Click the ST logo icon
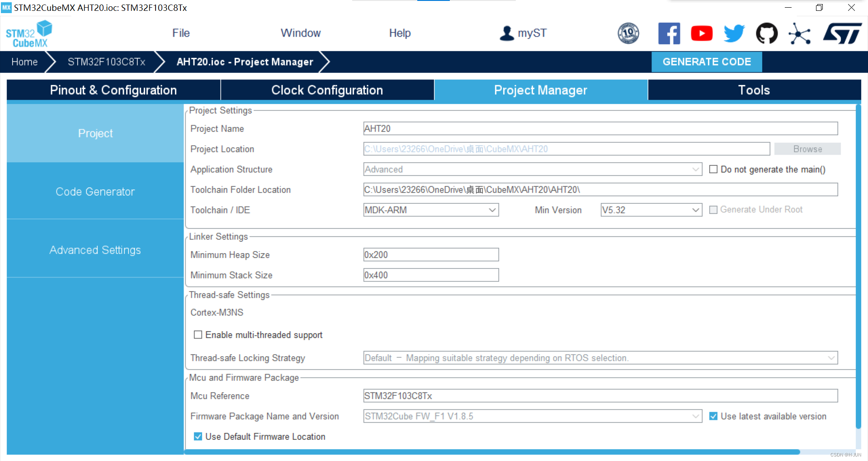Screen dimensions: 868x461 843,33
